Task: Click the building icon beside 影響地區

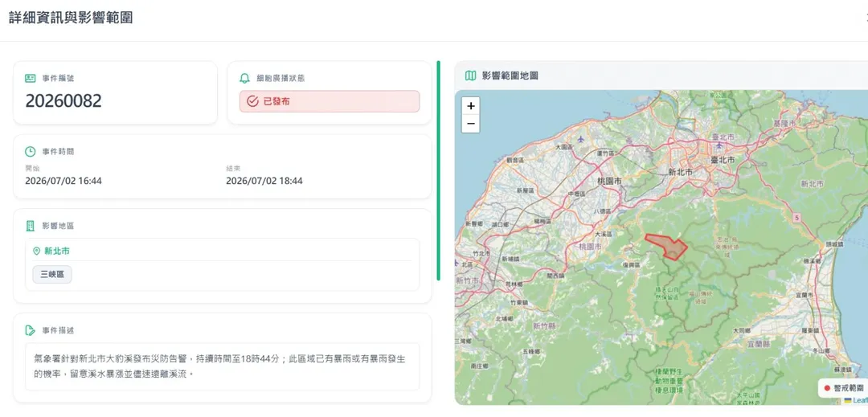Action: click(31, 226)
